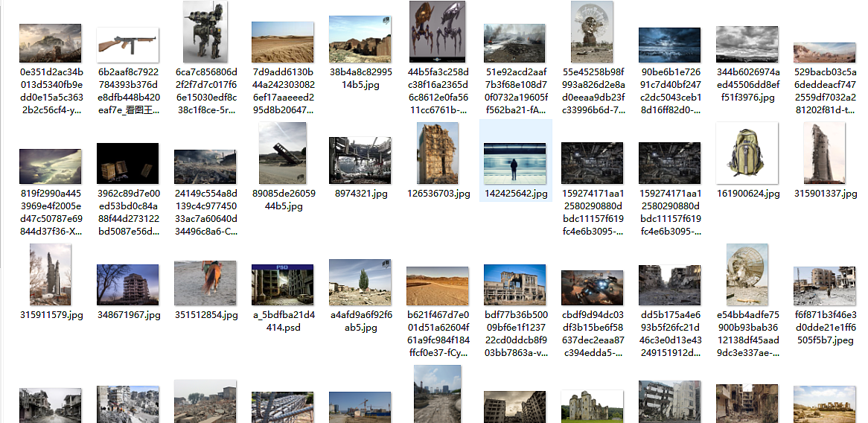Select file name starting with 819f2990a445
This screenshot has height=423, width=868.
[51, 212]
